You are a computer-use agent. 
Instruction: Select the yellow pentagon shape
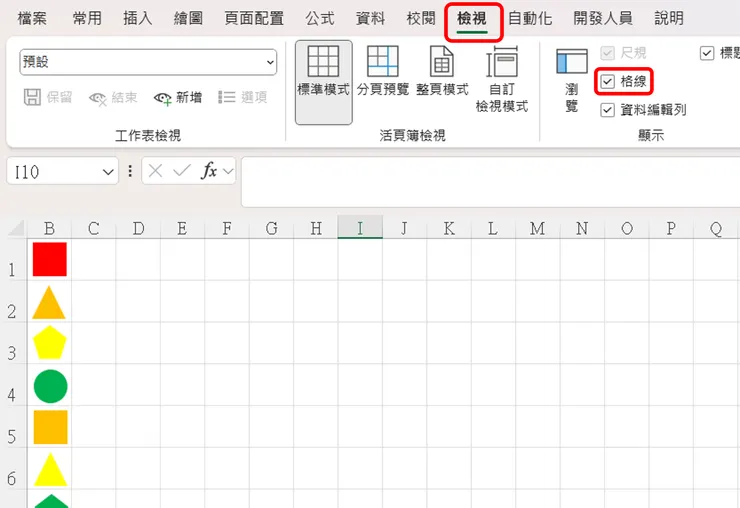50,342
